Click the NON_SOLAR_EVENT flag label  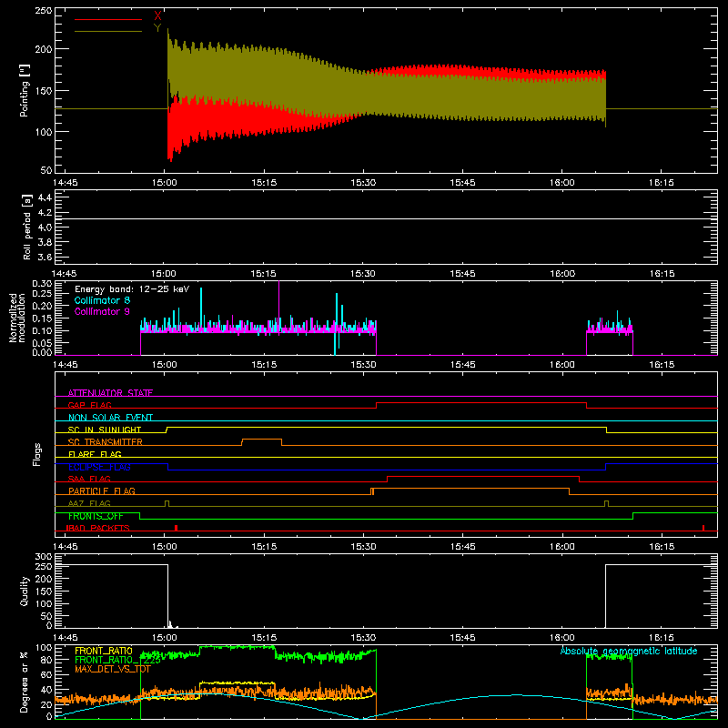(x=110, y=418)
